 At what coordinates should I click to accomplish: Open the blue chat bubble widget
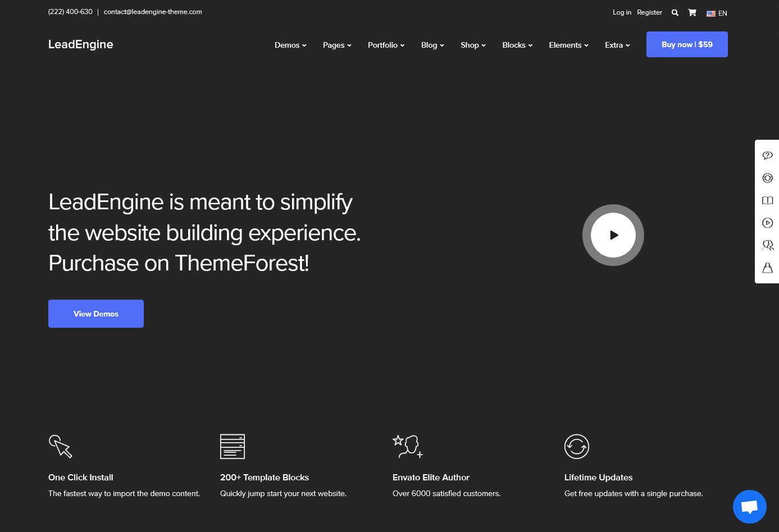click(749, 507)
